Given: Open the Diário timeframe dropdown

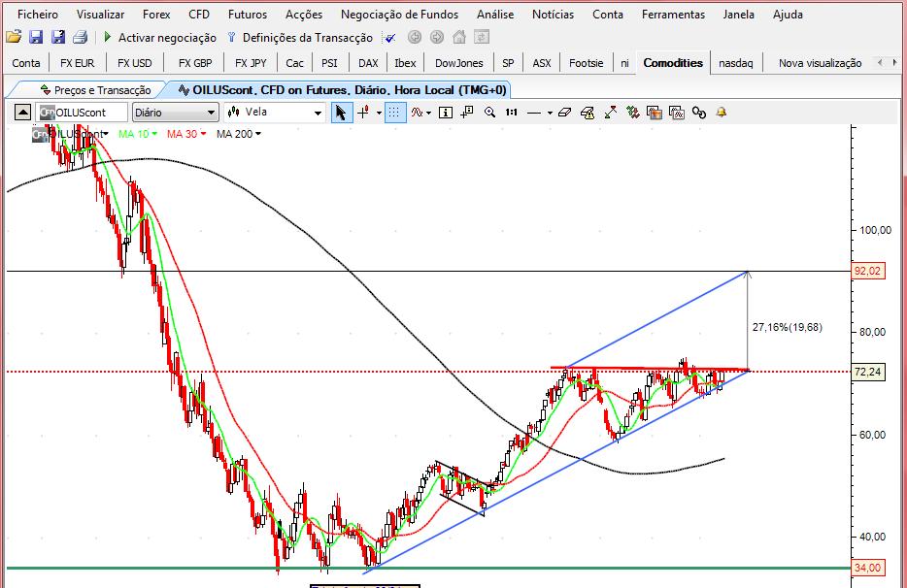Looking at the screenshot, I should (175, 113).
